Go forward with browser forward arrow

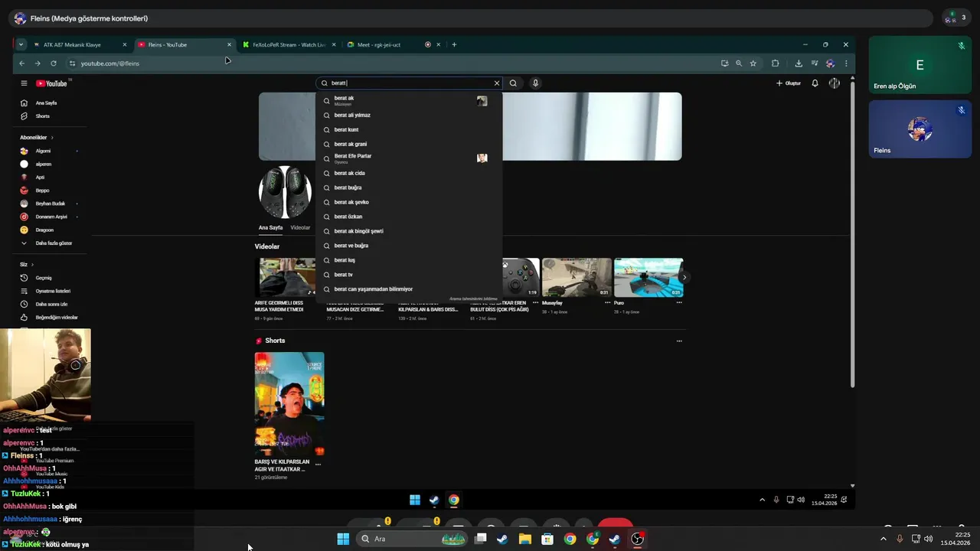pos(38,64)
